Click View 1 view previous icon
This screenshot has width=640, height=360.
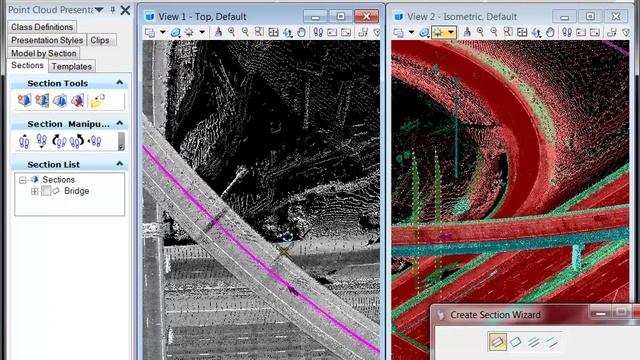click(x=332, y=32)
